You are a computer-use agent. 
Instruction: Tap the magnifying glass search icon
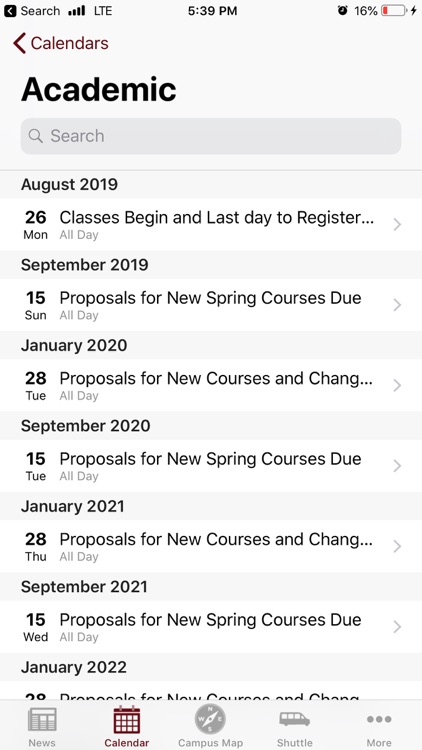[35, 136]
